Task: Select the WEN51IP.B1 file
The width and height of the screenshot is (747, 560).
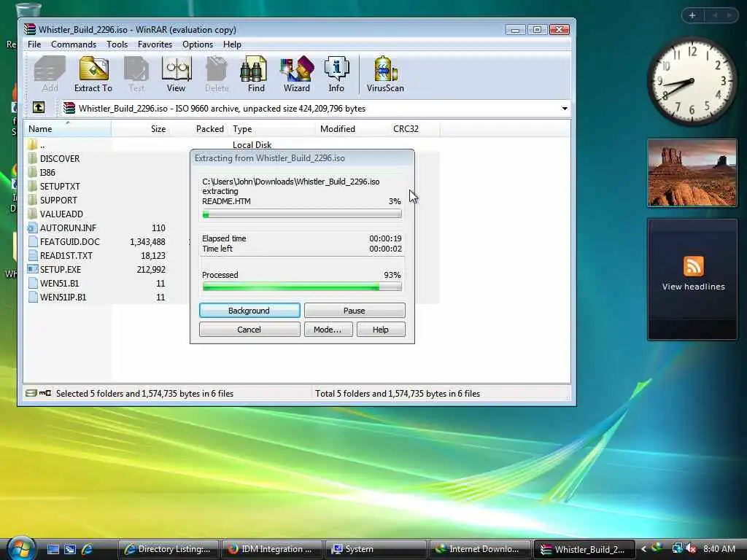Action: tap(63, 297)
